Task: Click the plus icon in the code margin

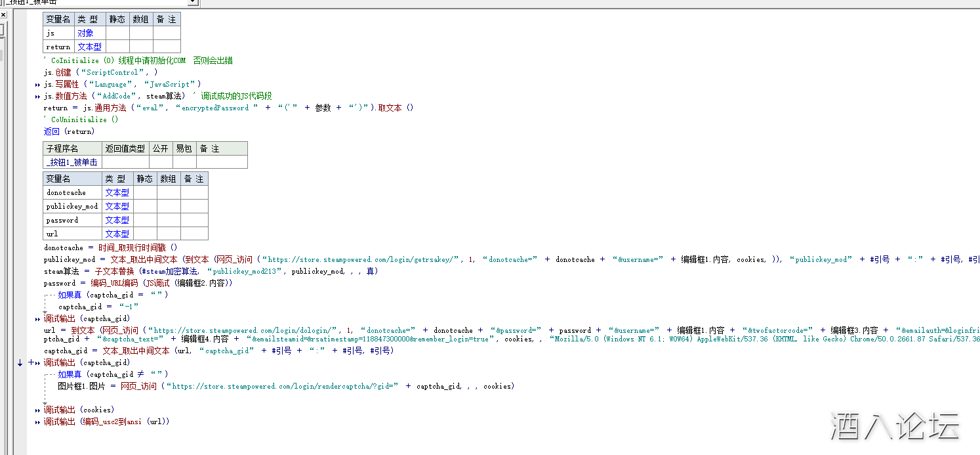Action: click(x=30, y=362)
